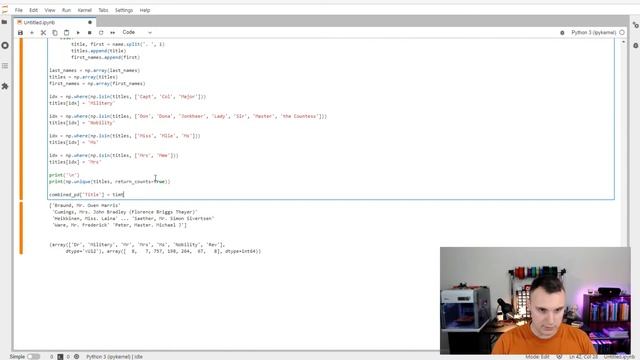Click the orange collapse bar beside the code cell
Image resolution: width=640 pixels, height=360 pixels.
coord(21,119)
